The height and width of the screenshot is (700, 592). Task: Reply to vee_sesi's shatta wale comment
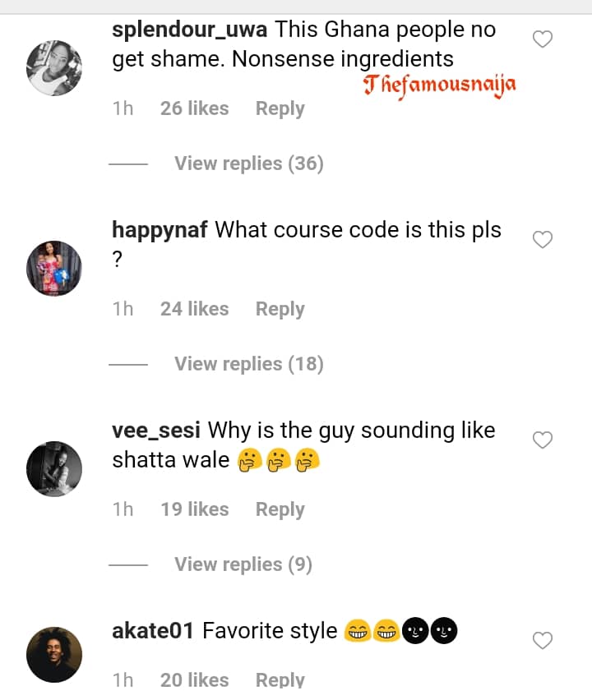coord(280,509)
